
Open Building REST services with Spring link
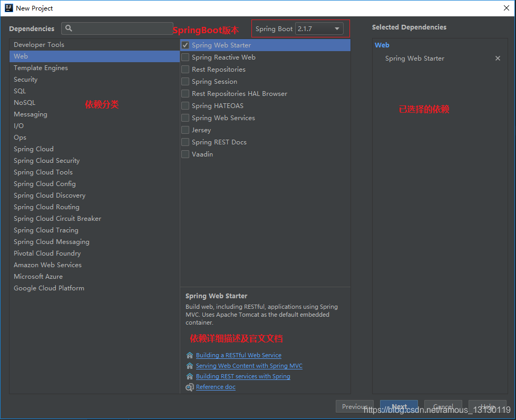[x=243, y=376]
